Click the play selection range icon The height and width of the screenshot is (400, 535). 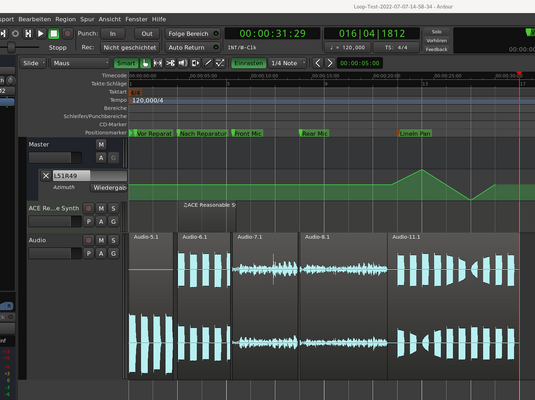[28, 33]
